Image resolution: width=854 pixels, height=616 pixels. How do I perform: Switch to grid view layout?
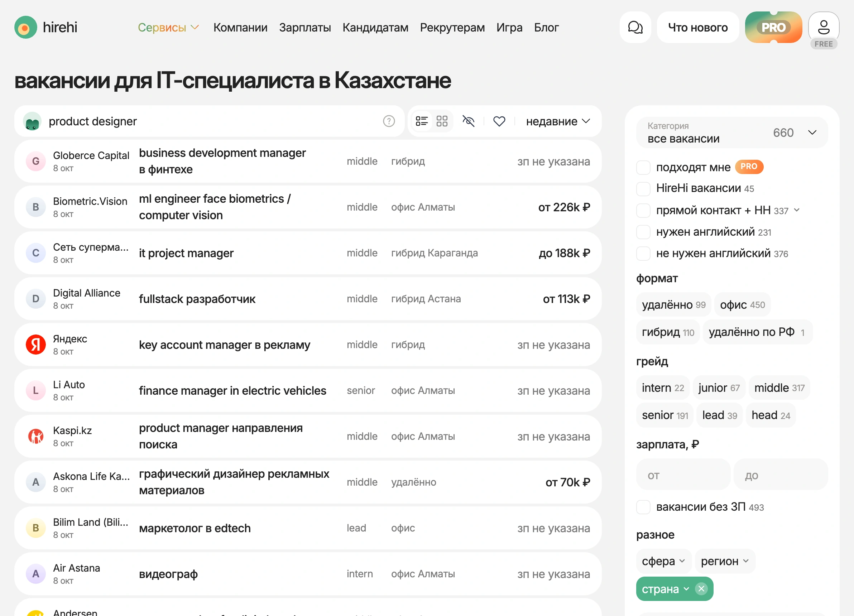[442, 121]
